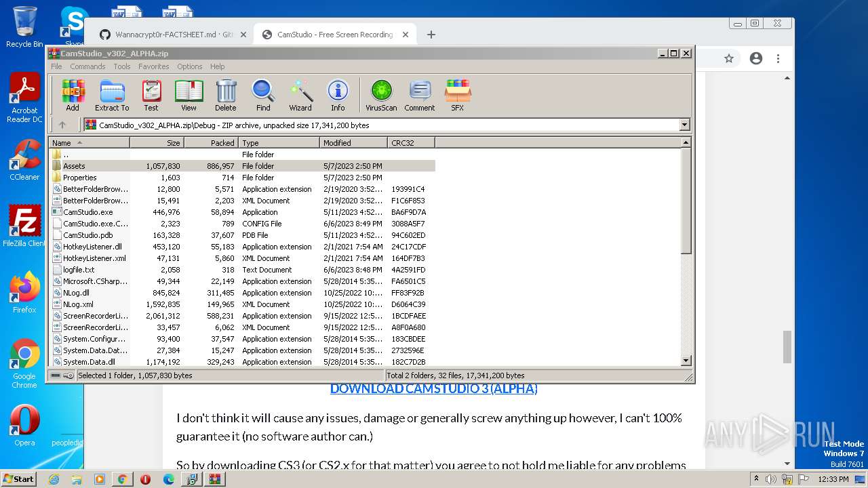
Task: Open new tab in Chrome
Action: pyautogui.click(x=431, y=35)
